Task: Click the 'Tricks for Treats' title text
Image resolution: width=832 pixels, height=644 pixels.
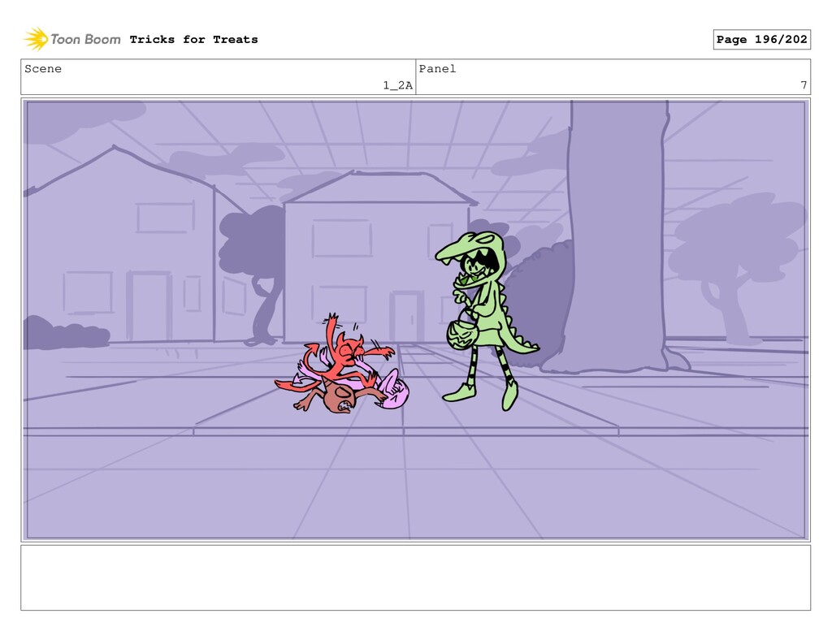Action: point(193,39)
